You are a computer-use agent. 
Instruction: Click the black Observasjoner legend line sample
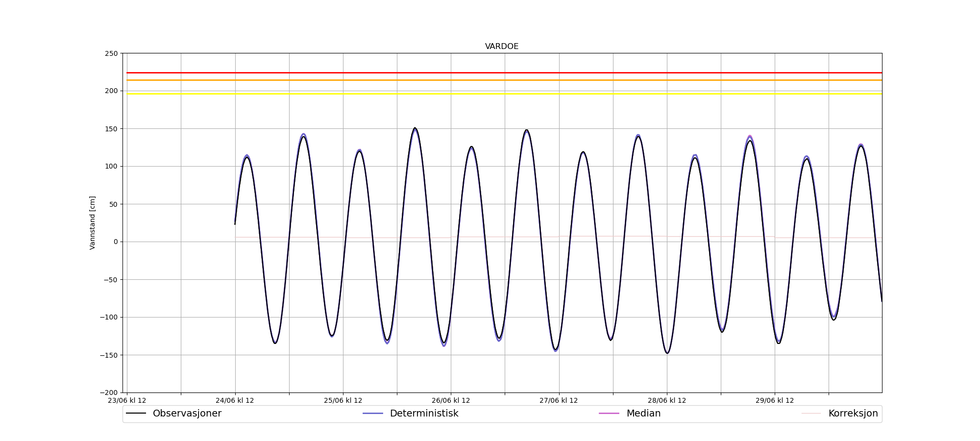(x=136, y=414)
